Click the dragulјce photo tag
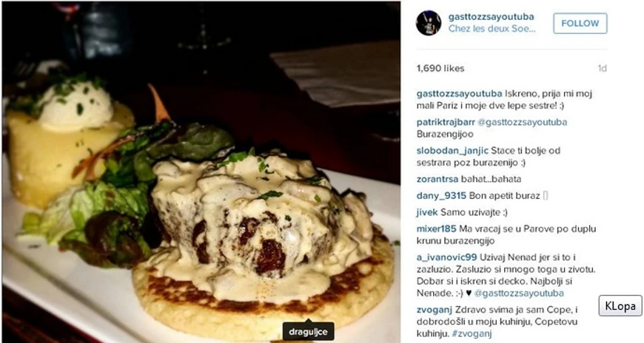 click(308, 331)
